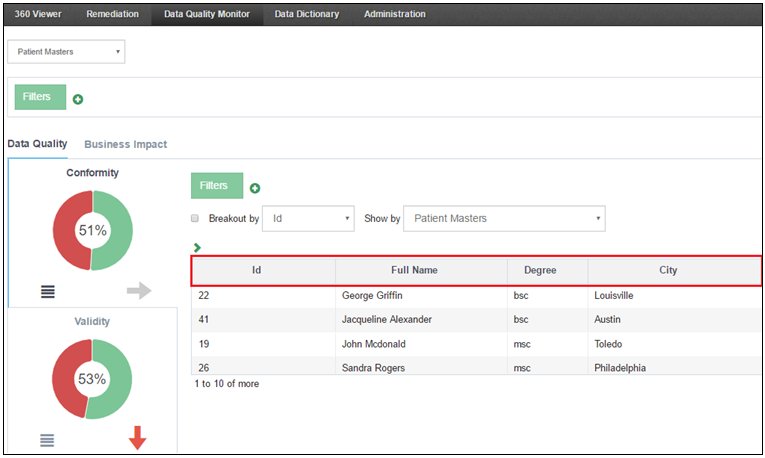The image size is (765, 458).
Task: Click the Filters button above the table
Action: click(x=214, y=186)
